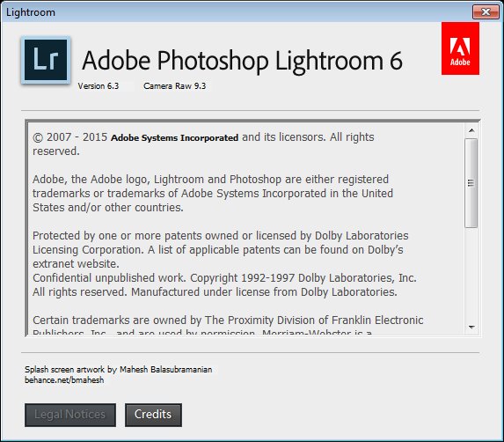Click the Lightroom window title text

[x=31, y=12]
